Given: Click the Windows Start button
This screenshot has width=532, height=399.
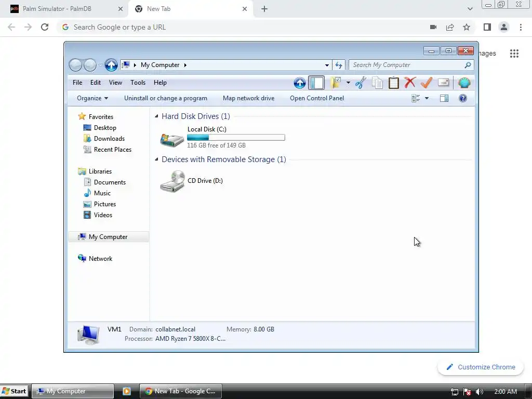Looking at the screenshot, I should pos(14,391).
